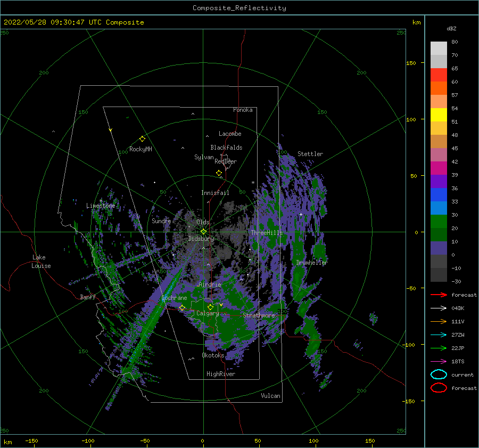Click the Okotoks city label
479x448 pixels.
213,355
